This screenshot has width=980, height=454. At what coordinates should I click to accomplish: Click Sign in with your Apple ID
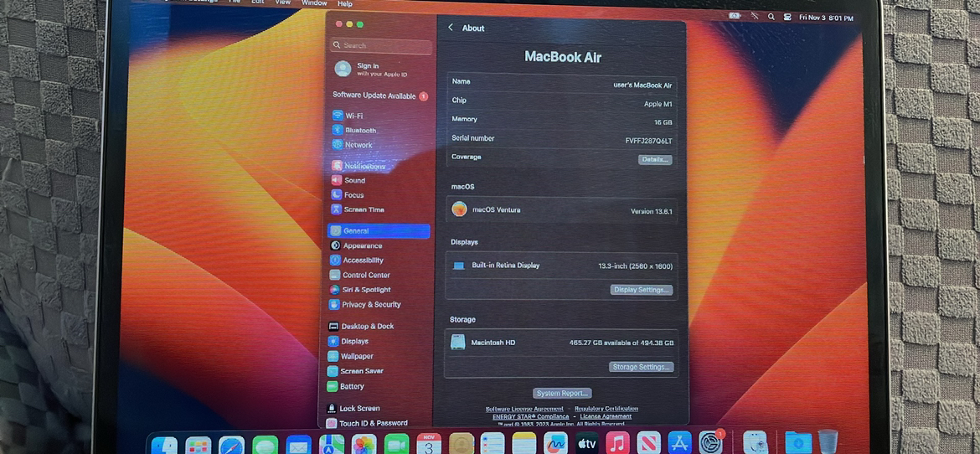(x=371, y=69)
